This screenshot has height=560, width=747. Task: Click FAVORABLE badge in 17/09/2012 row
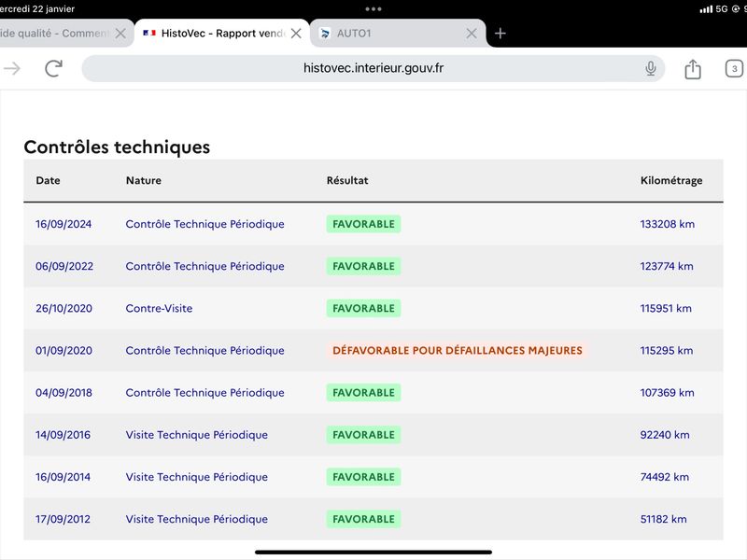point(363,519)
